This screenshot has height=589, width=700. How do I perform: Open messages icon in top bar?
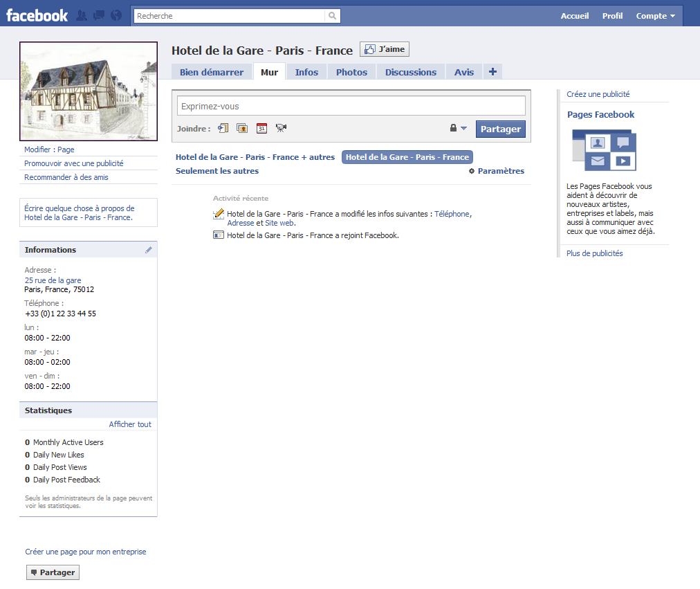click(99, 16)
